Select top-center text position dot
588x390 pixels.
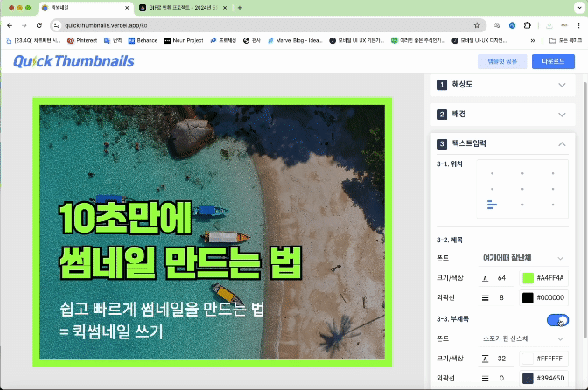522,173
